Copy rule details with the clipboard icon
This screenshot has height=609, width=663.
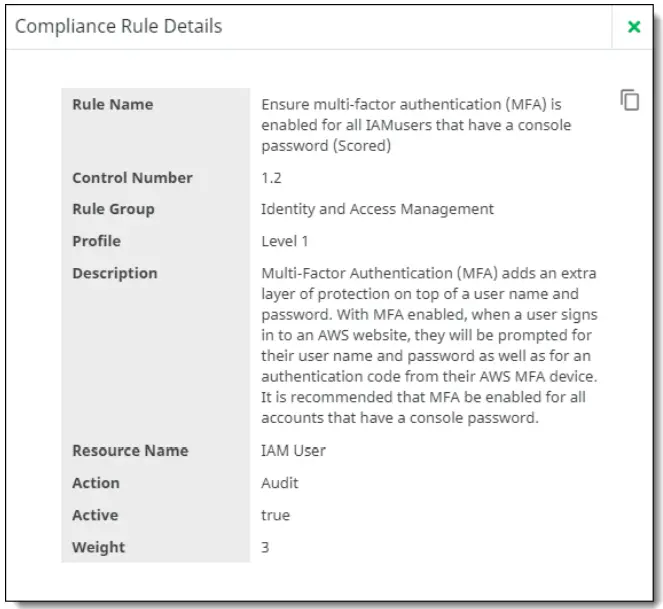(630, 100)
